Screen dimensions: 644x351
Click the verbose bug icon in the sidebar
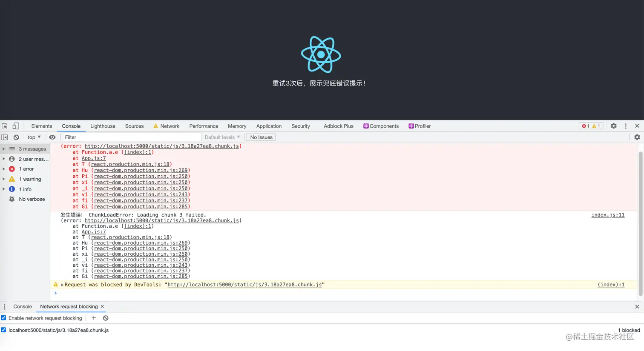(x=12, y=199)
